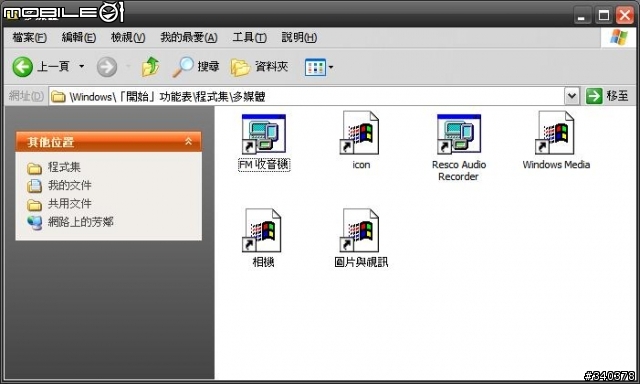
Task: Minimize the Explorer window
Action: (x=582, y=15)
